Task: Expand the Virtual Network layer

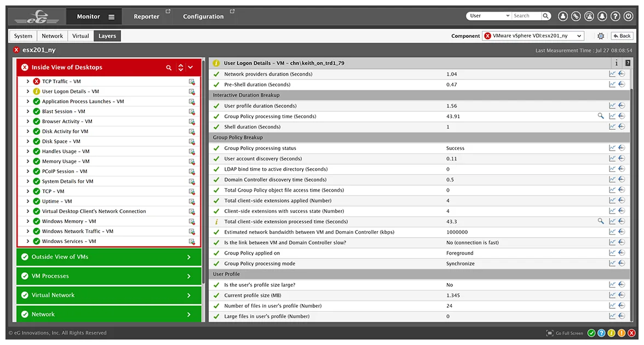Action: point(189,295)
